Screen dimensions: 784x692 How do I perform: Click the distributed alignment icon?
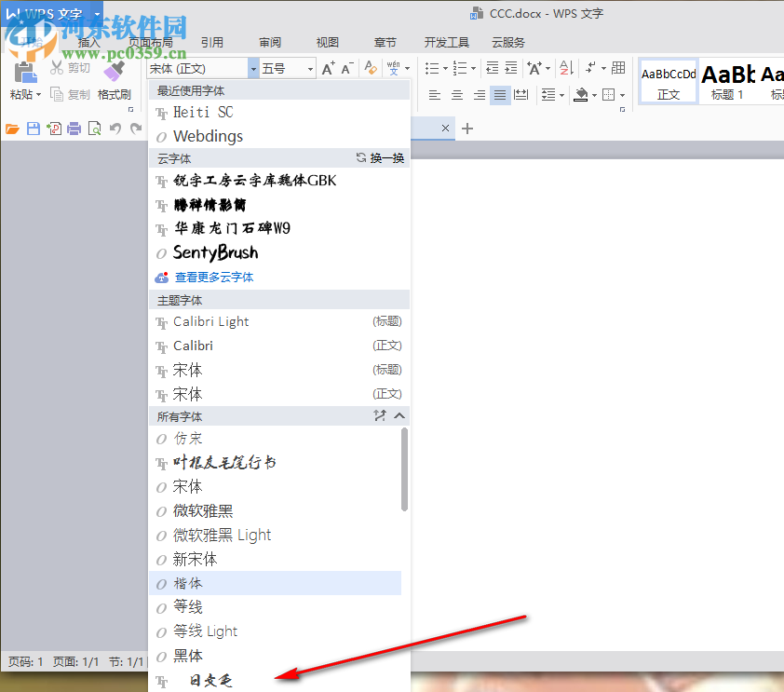pos(521,94)
